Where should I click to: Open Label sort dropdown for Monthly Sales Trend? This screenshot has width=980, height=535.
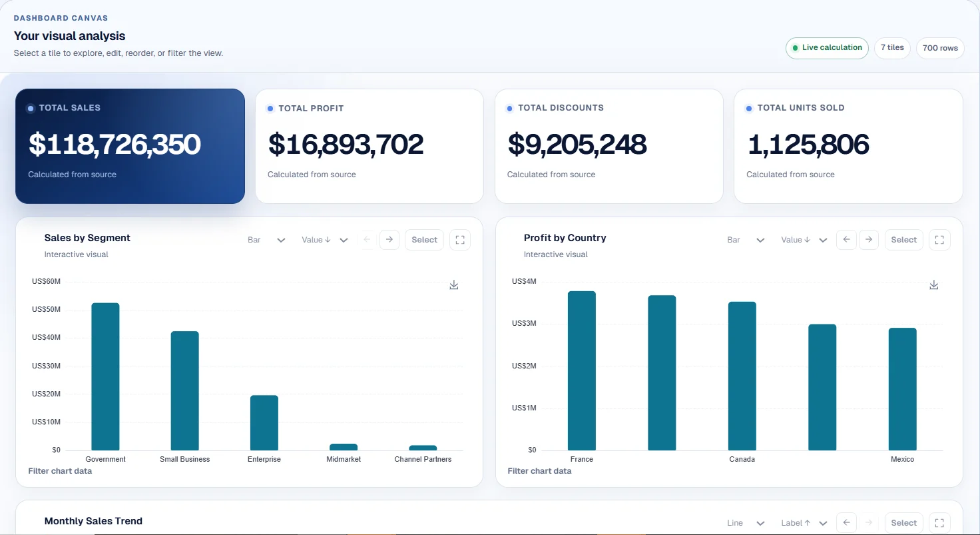[804, 523]
